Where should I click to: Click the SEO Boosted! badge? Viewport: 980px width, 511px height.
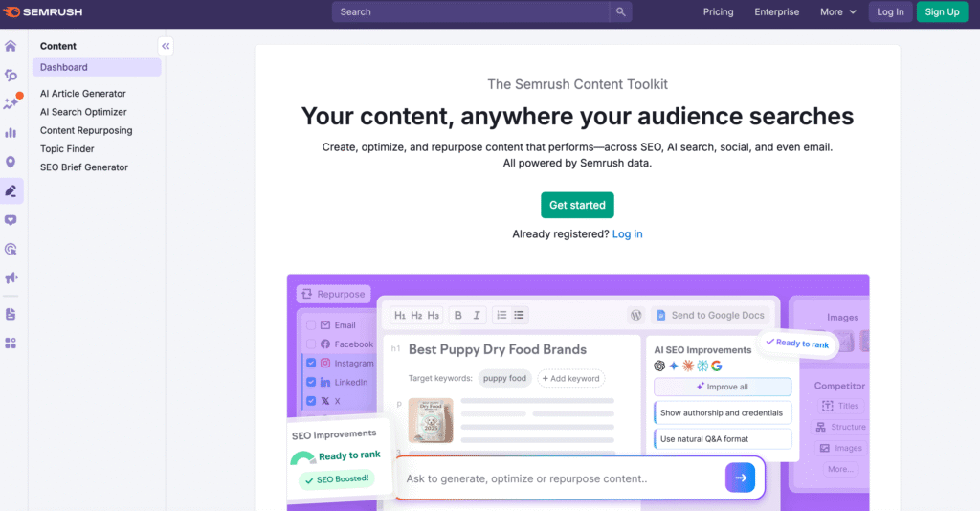pos(338,479)
